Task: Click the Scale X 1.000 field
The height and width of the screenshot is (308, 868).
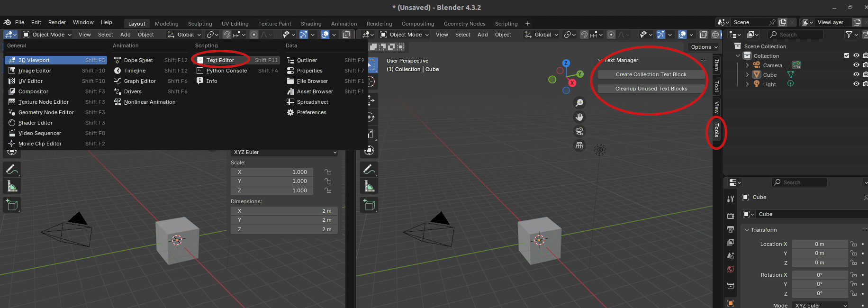Action: click(273, 172)
